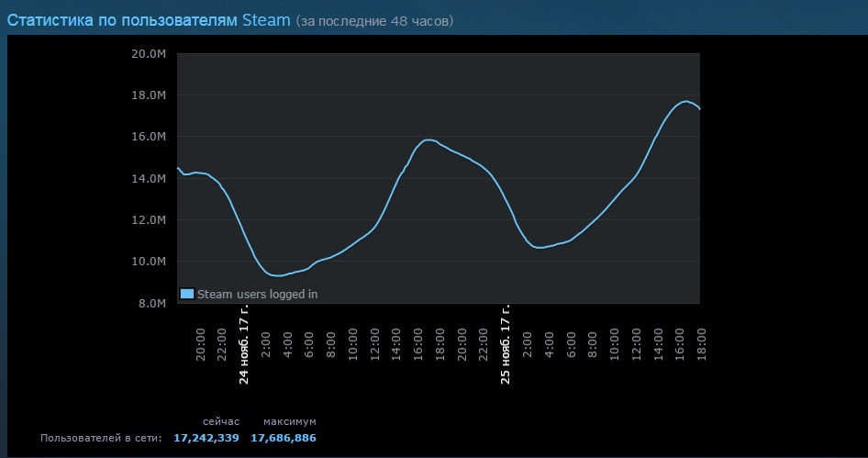
Task: Click the 'Steam users logged in' legend label
Action: [258, 295]
